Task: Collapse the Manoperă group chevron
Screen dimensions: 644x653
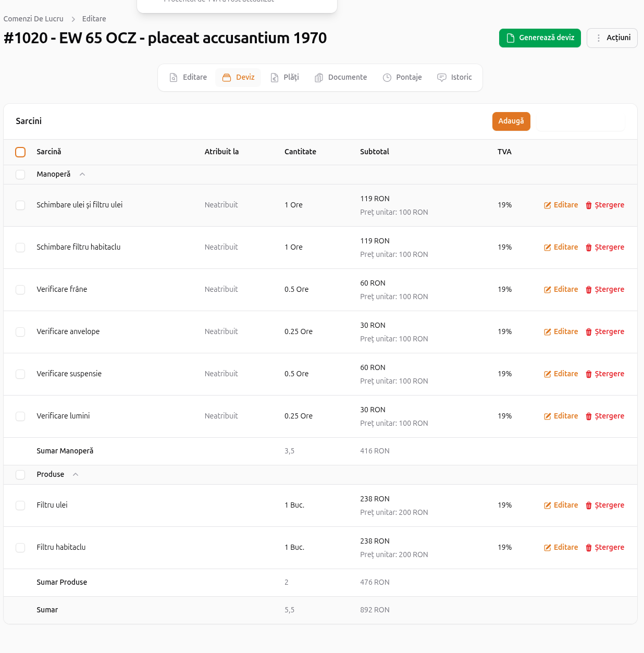Action: pos(82,175)
